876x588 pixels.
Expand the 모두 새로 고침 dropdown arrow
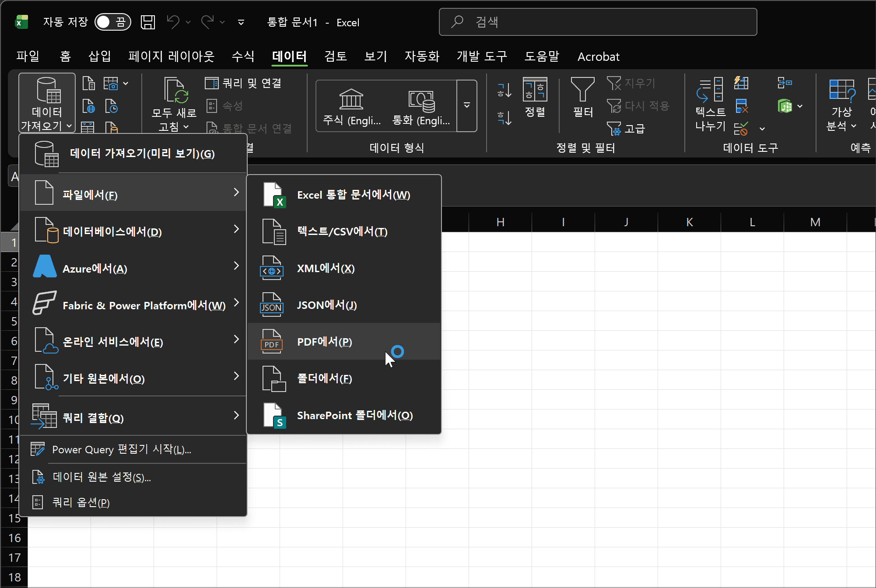pyautogui.click(x=186, y=127)
